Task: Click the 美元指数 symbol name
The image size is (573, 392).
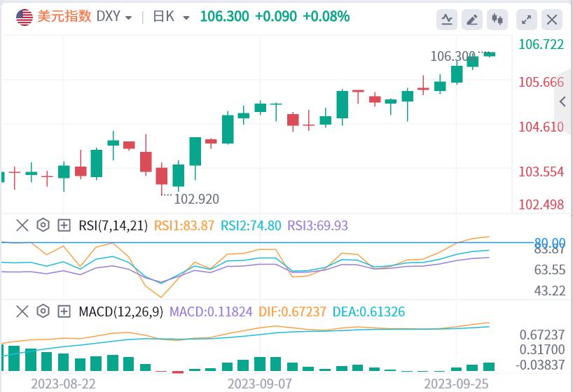Action: (x=64, y=17)
